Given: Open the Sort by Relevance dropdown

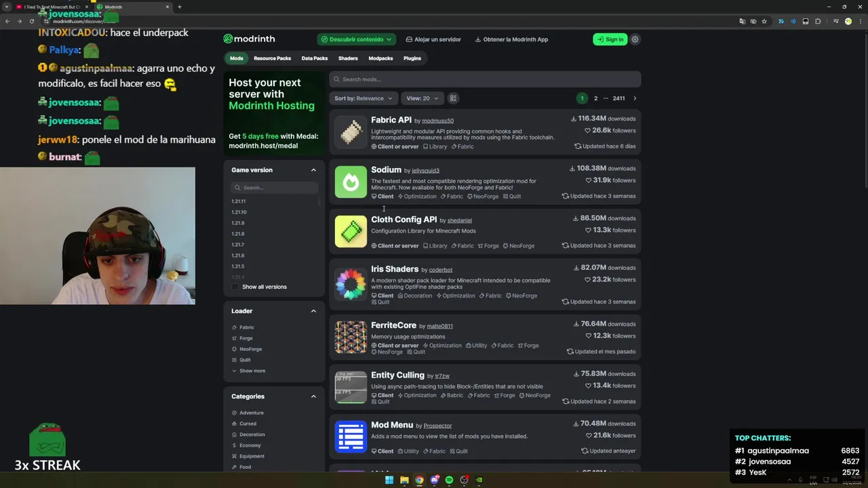Looking at the screenshot, I should pyautogui.click(x=363, y=98).
